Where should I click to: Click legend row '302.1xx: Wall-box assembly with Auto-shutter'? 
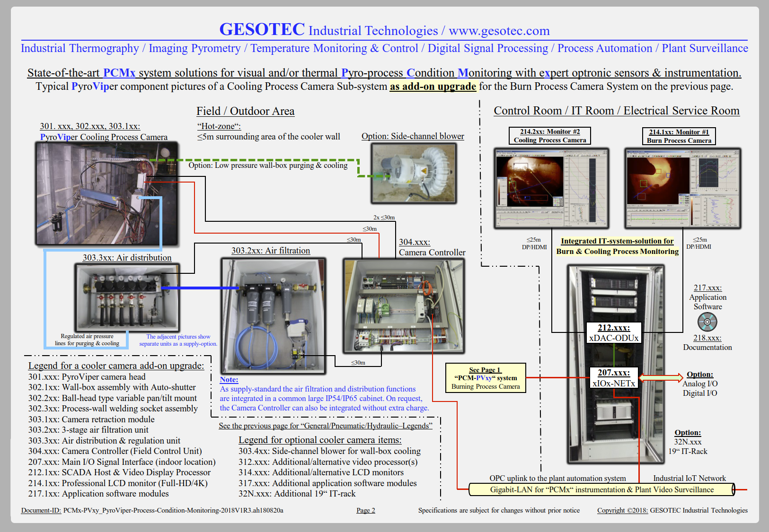(x=112, y=387)
